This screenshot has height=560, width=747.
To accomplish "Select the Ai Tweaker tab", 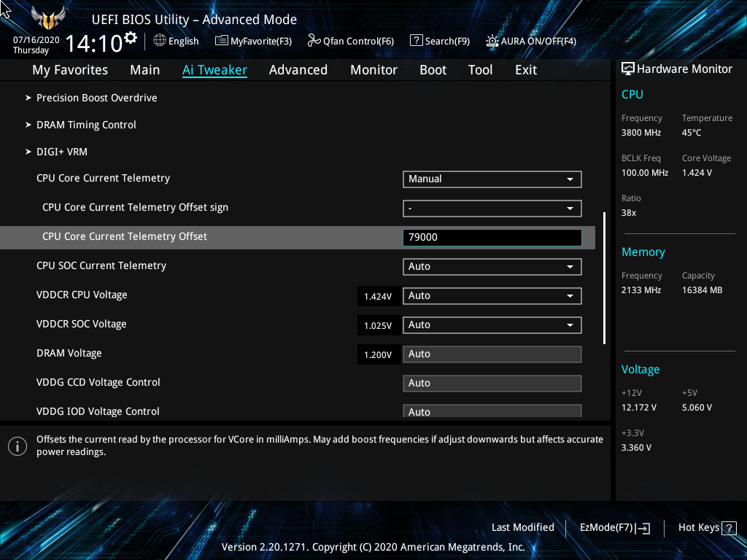I will point(214,70).
